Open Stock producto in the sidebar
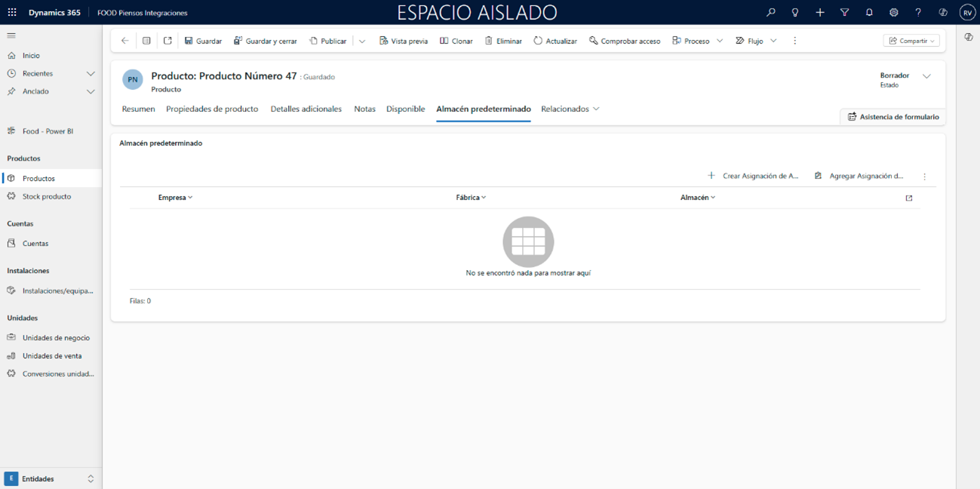 click(x=47, y=196)
